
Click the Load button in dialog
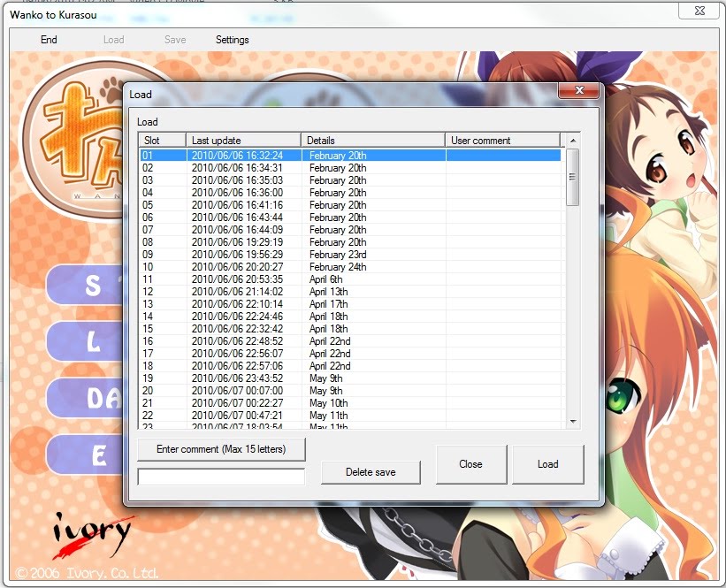547,464
